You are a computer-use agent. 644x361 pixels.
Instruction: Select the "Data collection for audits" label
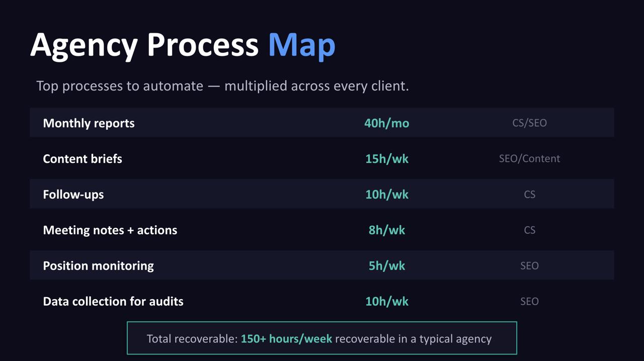(113, 302)
